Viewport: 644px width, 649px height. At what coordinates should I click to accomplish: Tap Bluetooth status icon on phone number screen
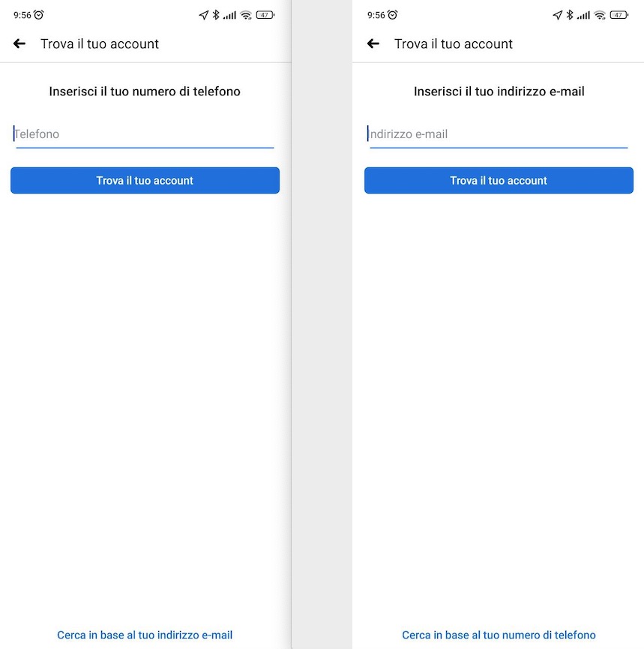tap(216, 15)
